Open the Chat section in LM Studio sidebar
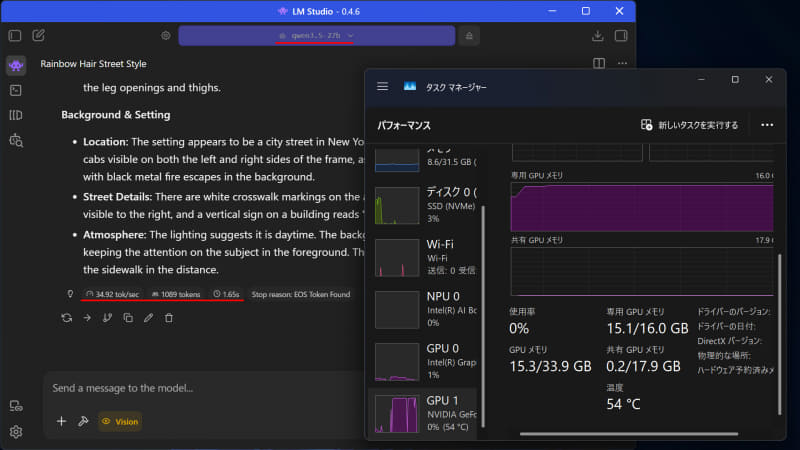The image size is (800, 450). (16, 65)
